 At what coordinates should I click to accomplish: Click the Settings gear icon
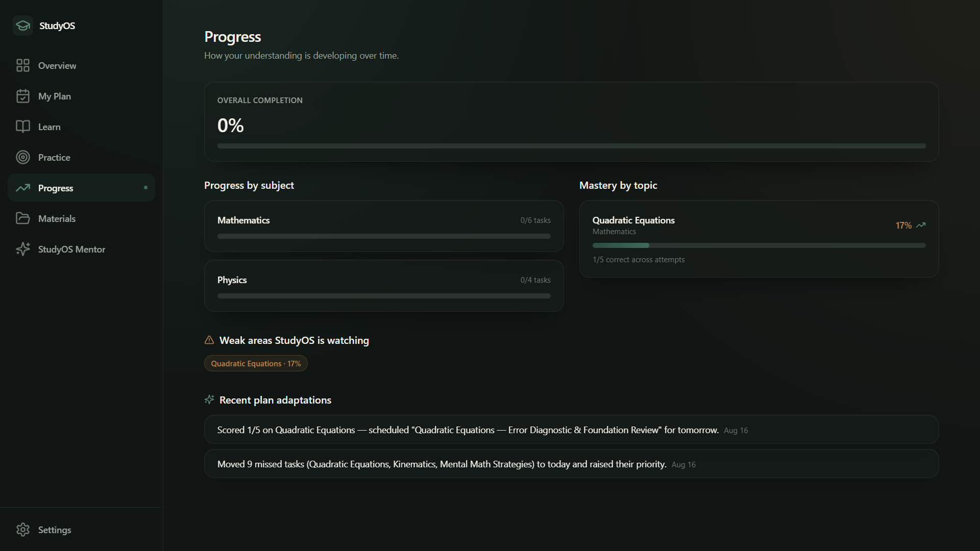coord(23,530)
